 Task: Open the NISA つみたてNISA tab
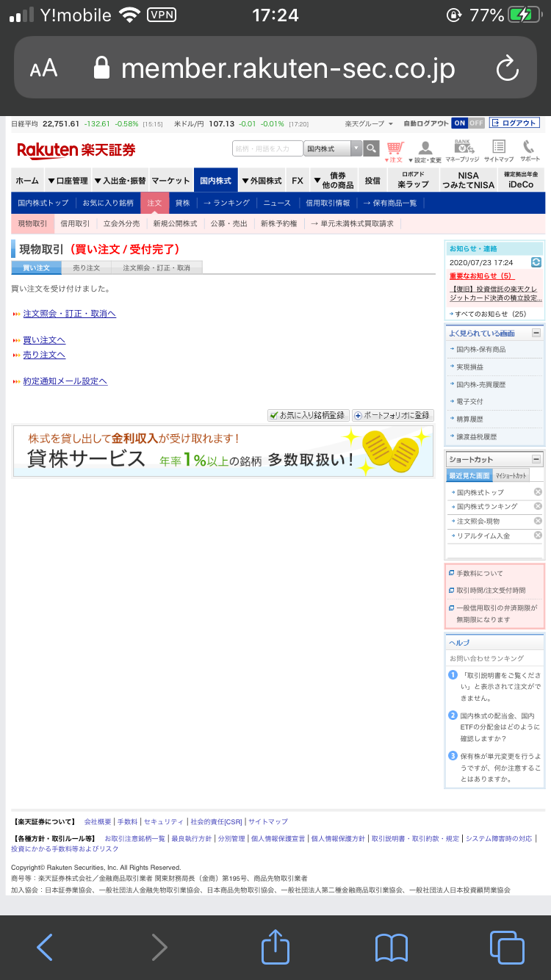(x=468, y=180)
